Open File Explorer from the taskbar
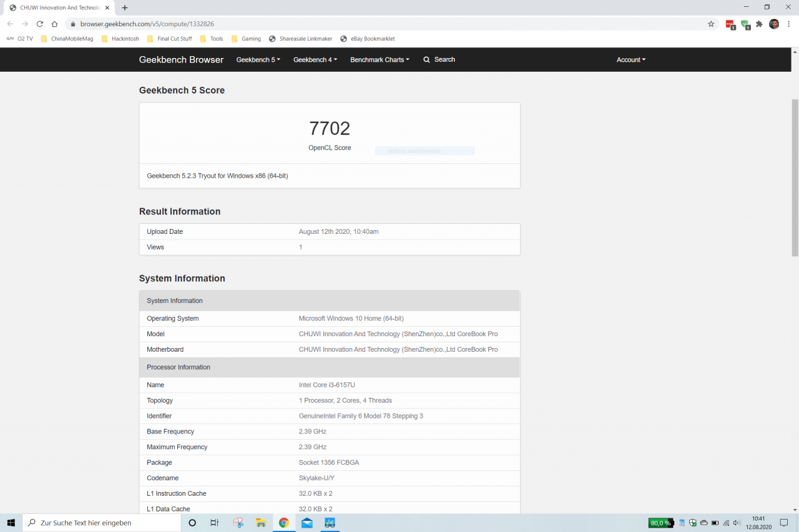 tap(261, 523)
